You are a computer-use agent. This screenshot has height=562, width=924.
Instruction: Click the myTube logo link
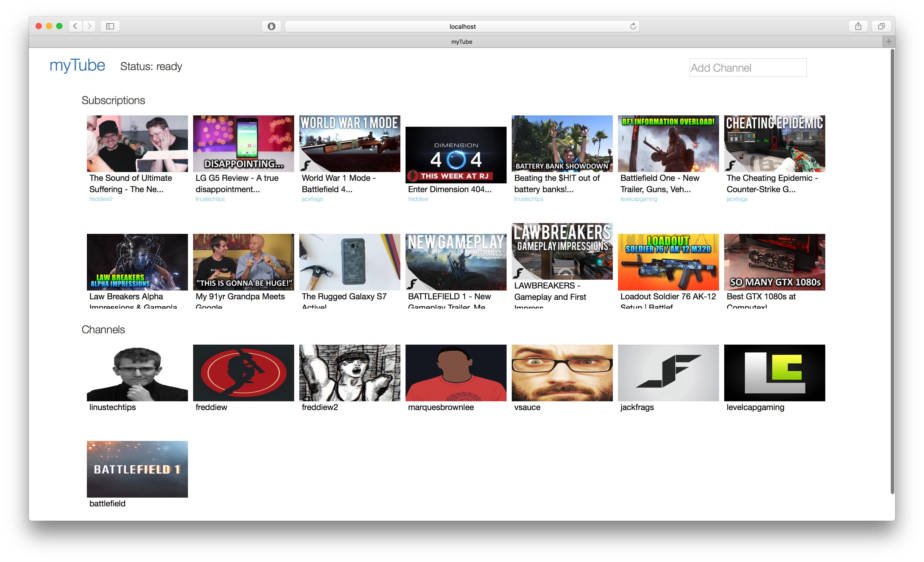77,66
